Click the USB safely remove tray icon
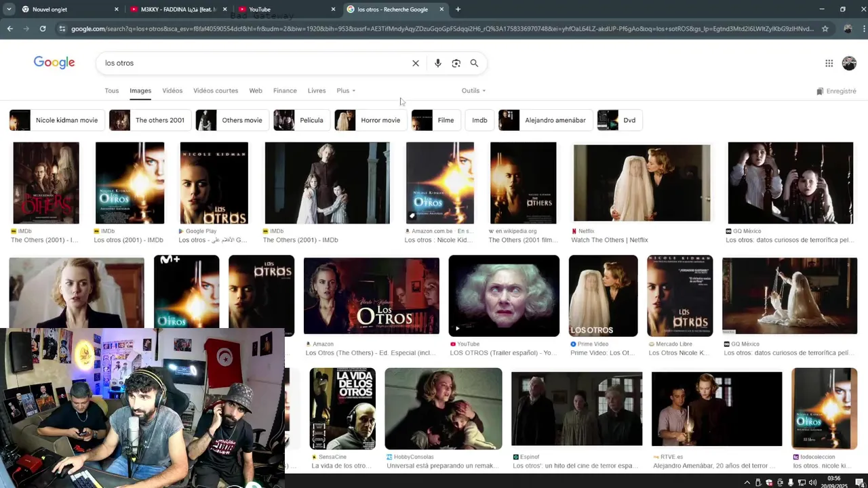 coord(758,483)
